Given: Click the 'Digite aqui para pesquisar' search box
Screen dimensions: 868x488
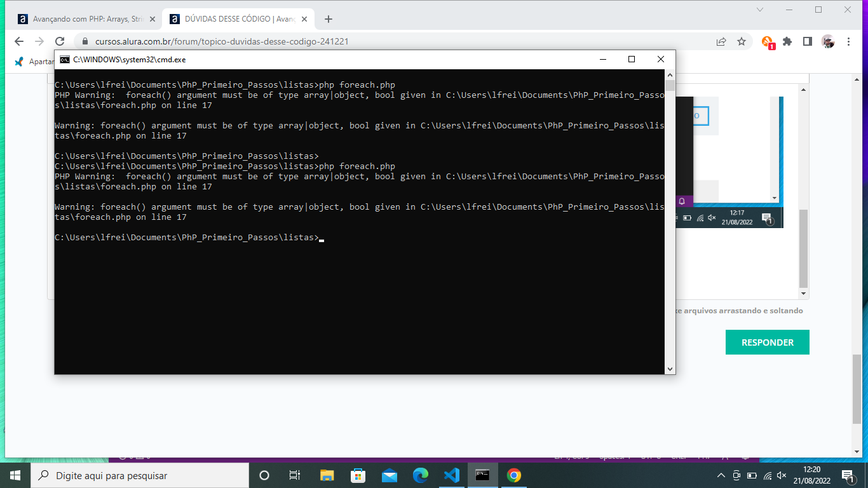Looking at the screenshot, I should click(140, 475).
